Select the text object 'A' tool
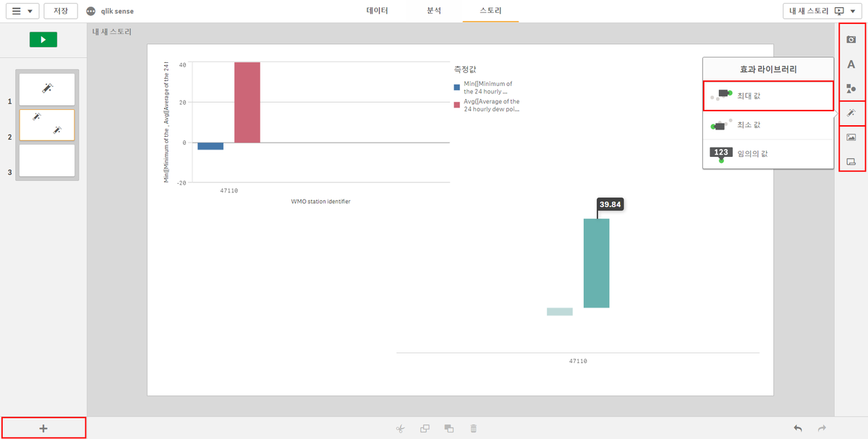Viewport: 868px width, 439px height. (851, 64)
